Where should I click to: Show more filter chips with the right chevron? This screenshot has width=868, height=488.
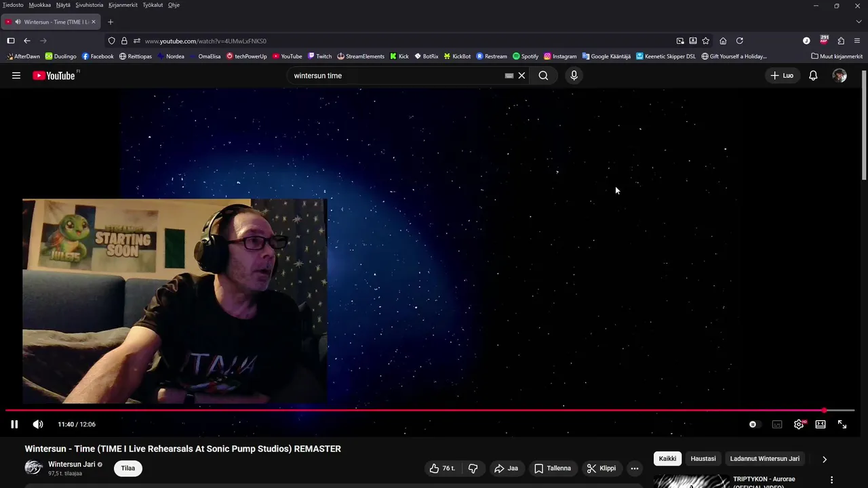click(825, 459)
